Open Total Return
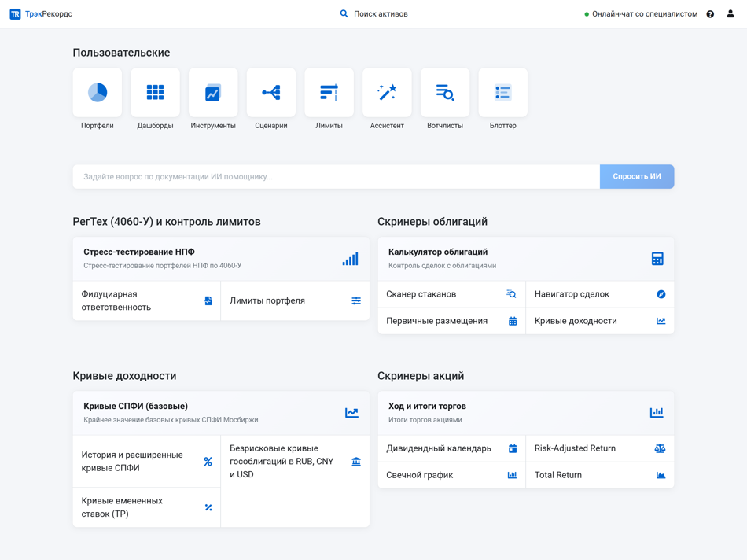This screenshot has width=747, height=560. pos(600,475)
